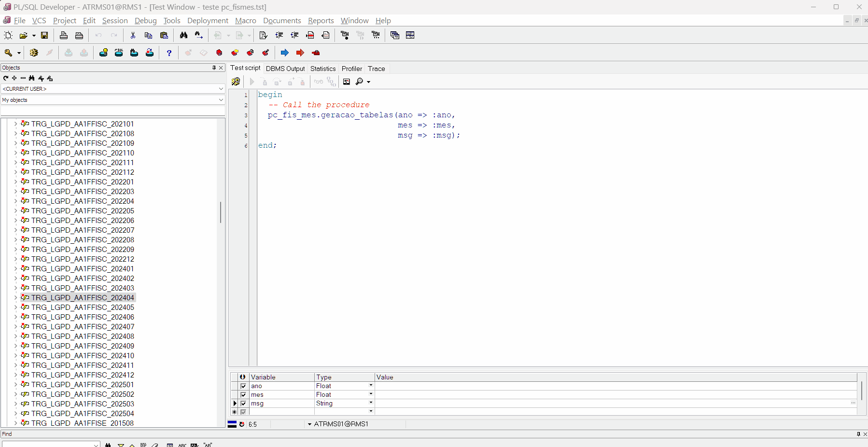The image size is (868, 447).
Task: Uncheck the 'ano' variable checkbox
Action: [243, 386]
